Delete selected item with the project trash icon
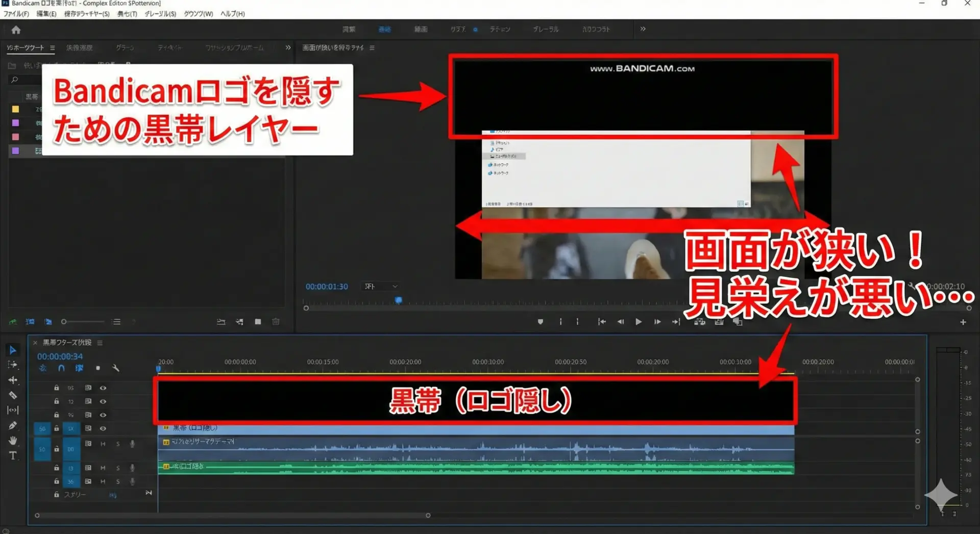Image resolution: width=980 pixels, height=534 pixels. (276, 322)
